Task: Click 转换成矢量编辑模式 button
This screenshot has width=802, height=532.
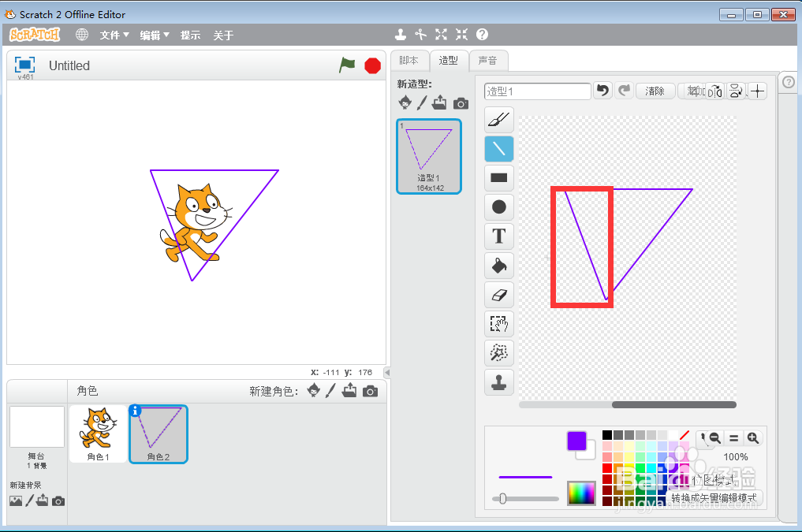Action: pos(714,498)
